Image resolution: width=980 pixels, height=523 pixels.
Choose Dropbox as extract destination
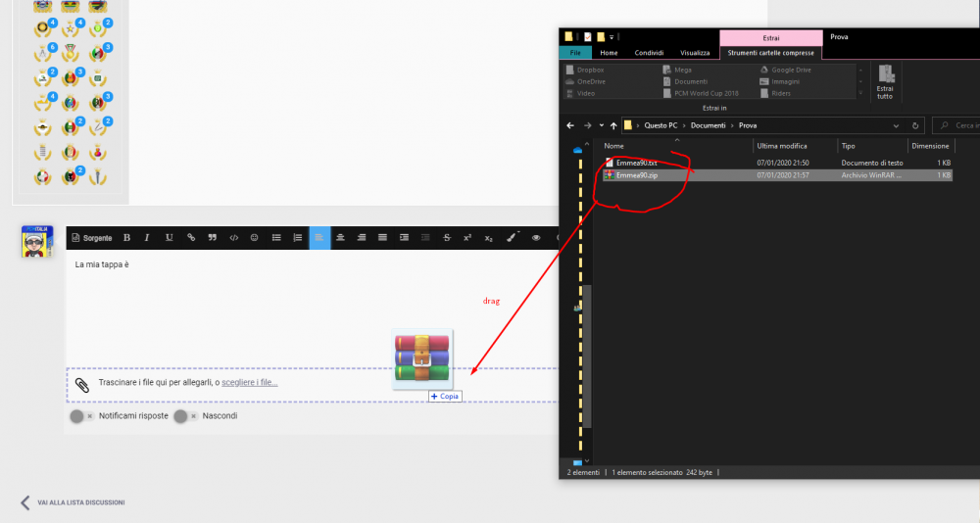point(584,70)
